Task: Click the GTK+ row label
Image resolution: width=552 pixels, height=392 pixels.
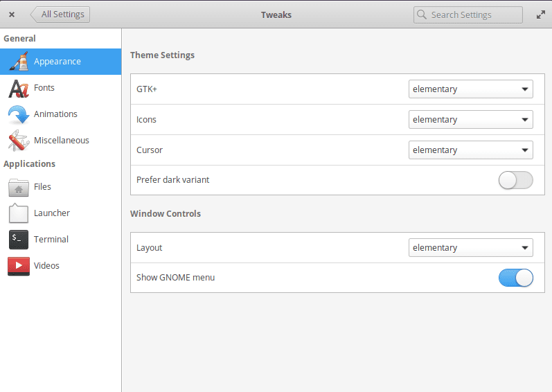Action: 146,89
